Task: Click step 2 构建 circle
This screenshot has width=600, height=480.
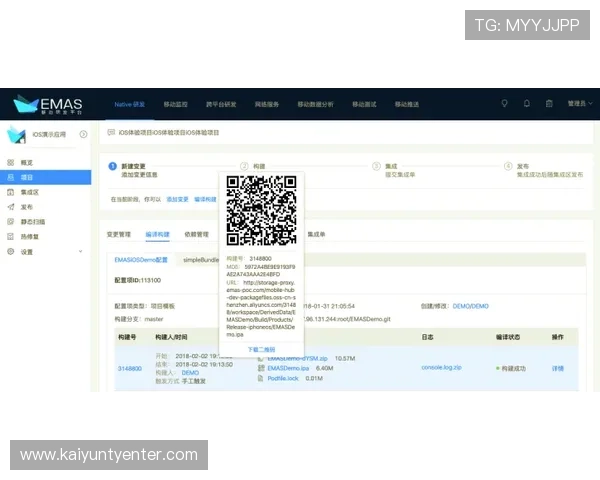Action: click(244, 166)
